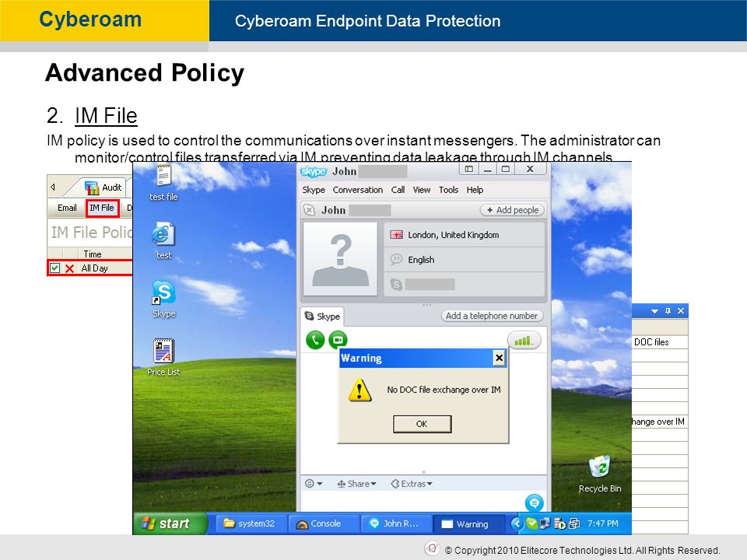Click the Skype compact view title bar button
Viewport: 747px width, 560px height.
(468, 169)
